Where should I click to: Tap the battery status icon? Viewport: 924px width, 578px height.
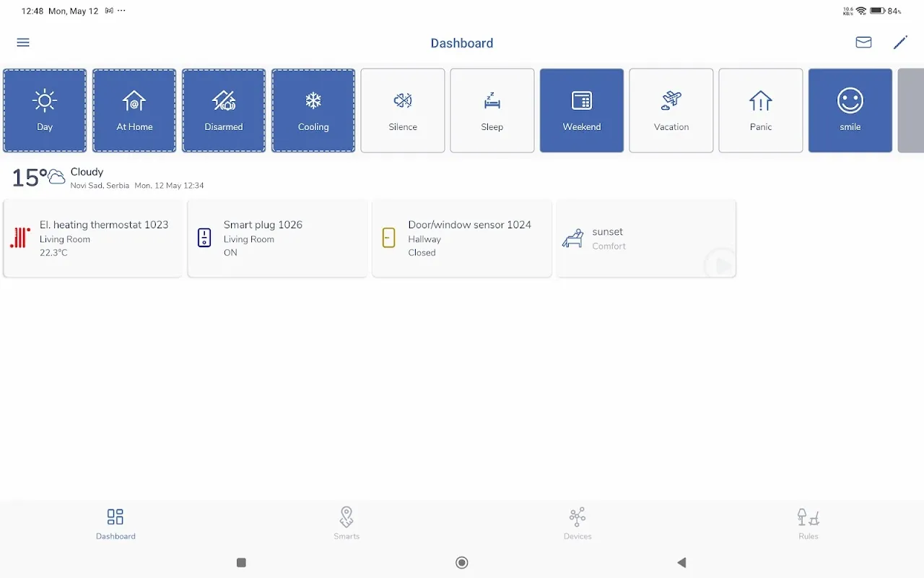point(877,11)
